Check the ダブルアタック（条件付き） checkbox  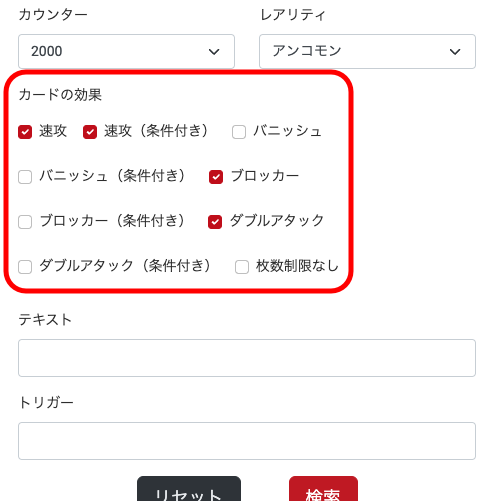[x=25, y=267]
